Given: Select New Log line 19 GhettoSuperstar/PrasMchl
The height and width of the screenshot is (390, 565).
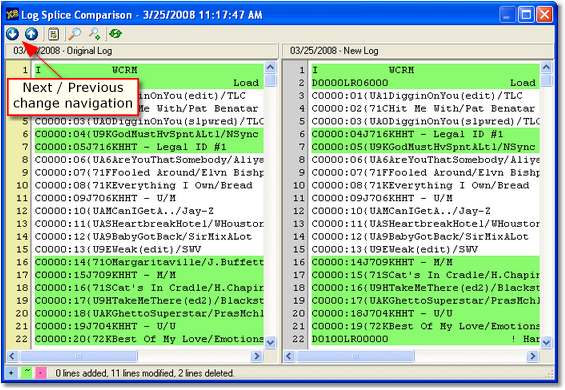Looking at the screenshot, I should coord(426,301).
